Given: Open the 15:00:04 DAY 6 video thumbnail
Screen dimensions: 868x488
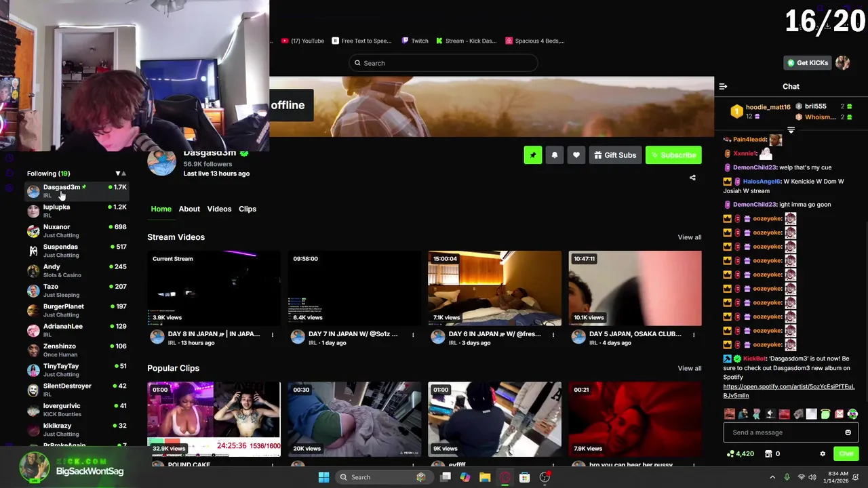Looking at the screenshot, I should pyautogui.click(x=494, y=288).
